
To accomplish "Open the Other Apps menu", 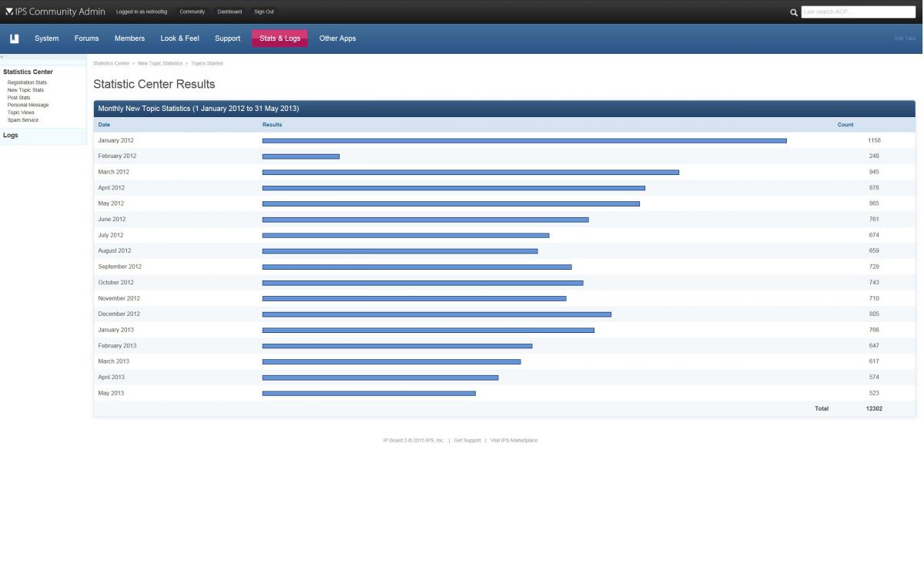I will click(337, 39).
